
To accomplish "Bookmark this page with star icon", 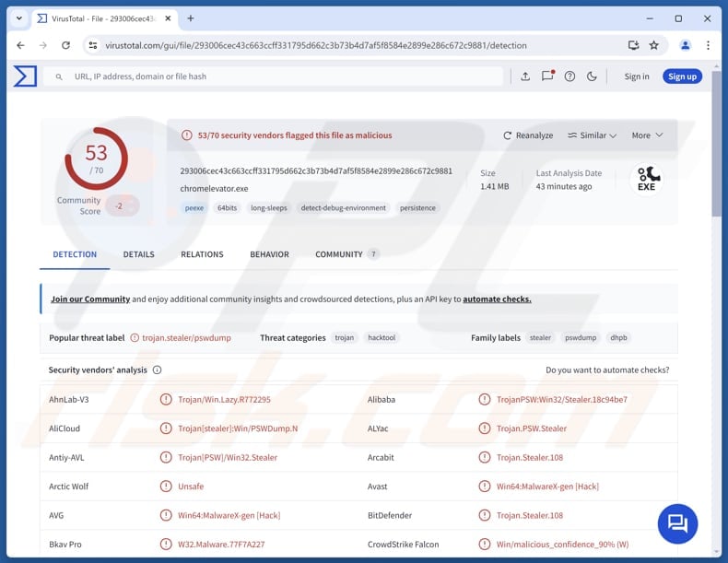I will tap(653, 45).
